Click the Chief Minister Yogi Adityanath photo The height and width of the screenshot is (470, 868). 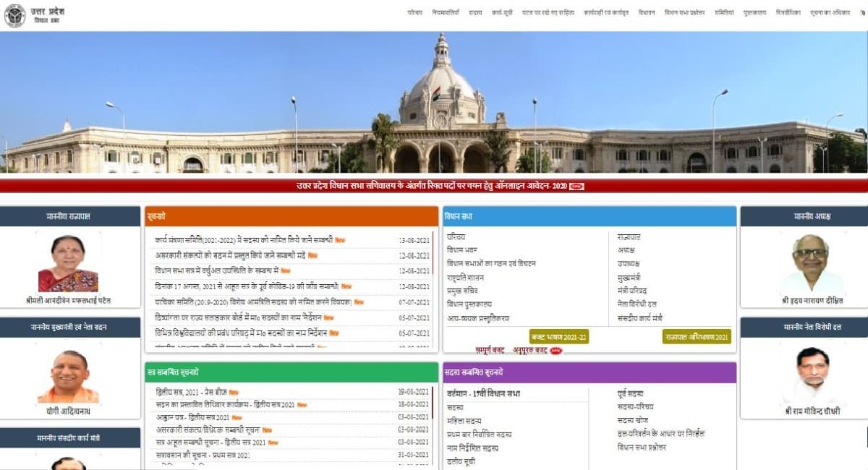[x=68, y=375]
